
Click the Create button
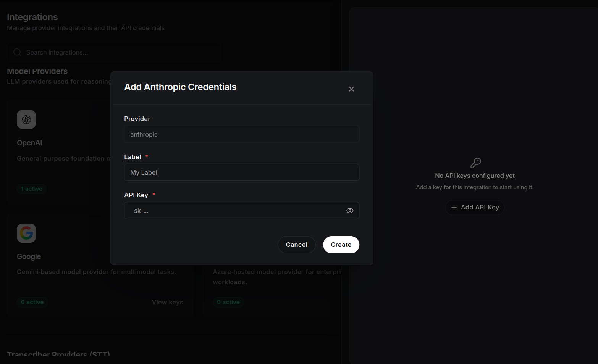point(341,245)
